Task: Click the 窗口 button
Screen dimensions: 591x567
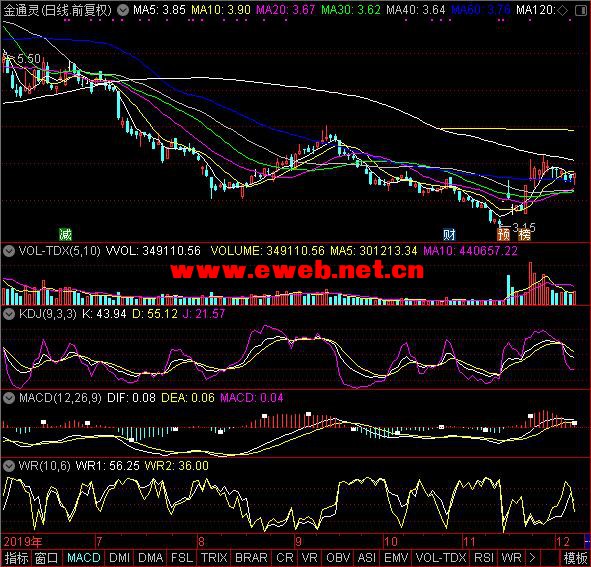Action: point(46,558)
